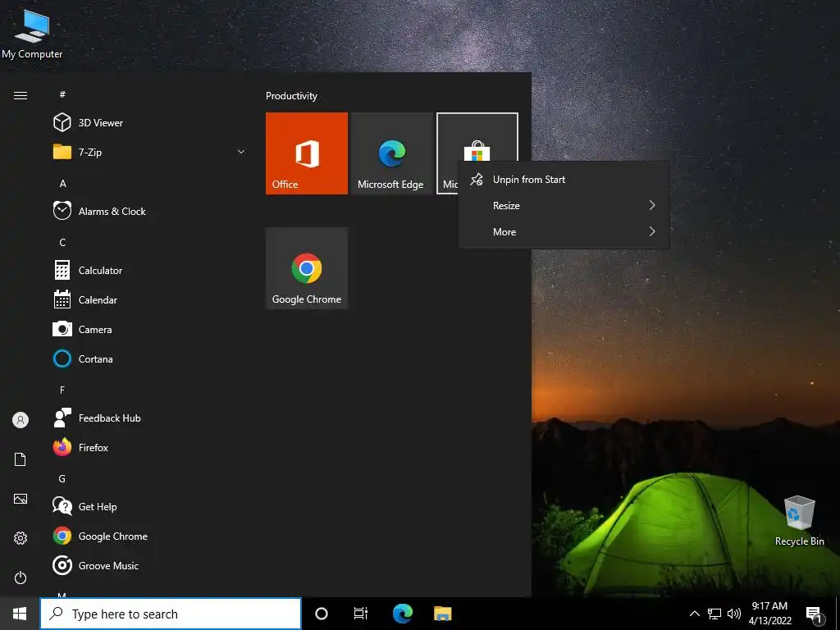Open Task View on the taskbar
840x630 pixels.
tap(361, 614)
